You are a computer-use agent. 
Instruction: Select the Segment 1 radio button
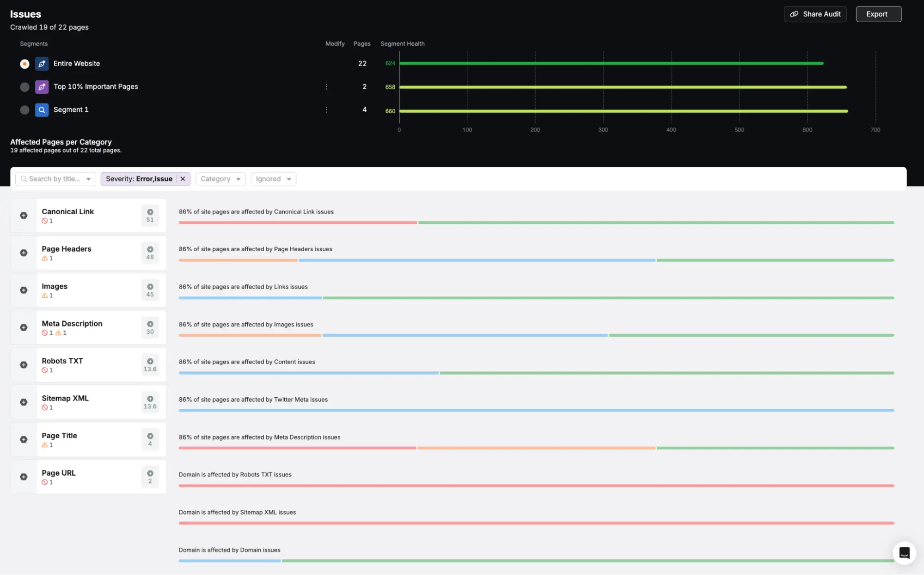coord(24,110)
